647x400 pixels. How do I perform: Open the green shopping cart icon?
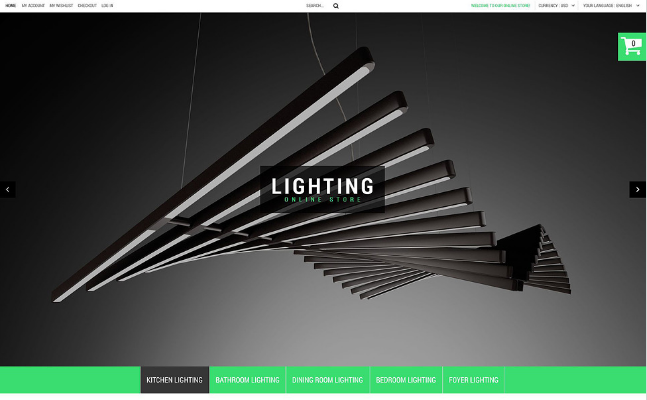tap(632, 47)
